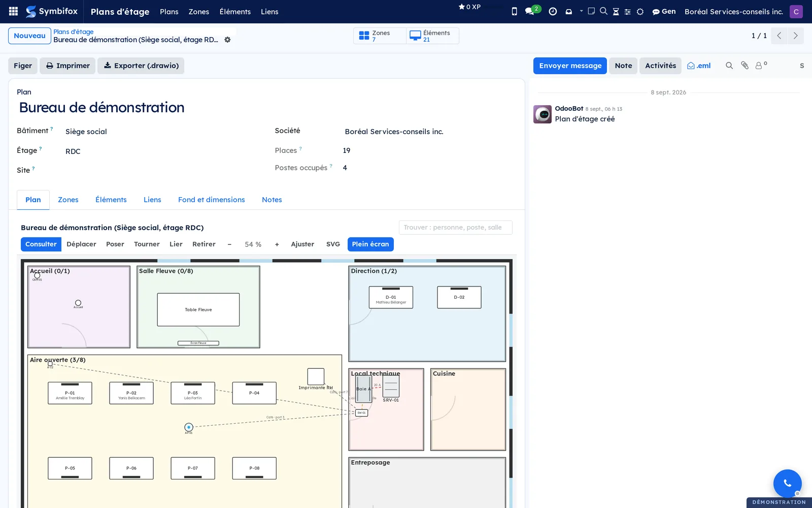Open the user avatar C menu
The image size is (812, 508).
796,11
